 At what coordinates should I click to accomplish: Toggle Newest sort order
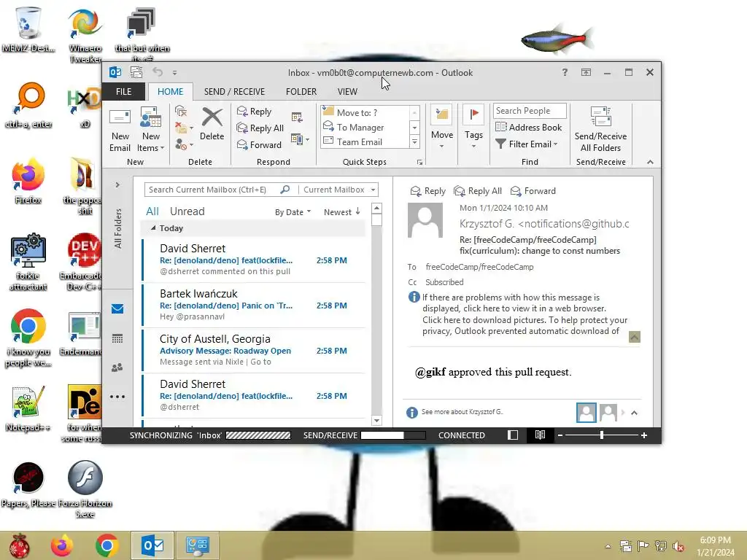click(x=342, y=212)
